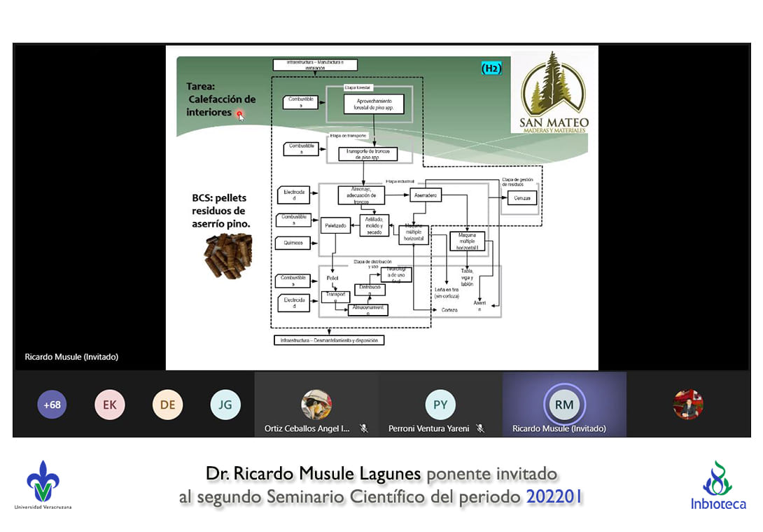The width and height of the screenshot is (763, 532).
Task: Click the RM avatar of Ricardo Musule
Action: click(x=564, y=405)
